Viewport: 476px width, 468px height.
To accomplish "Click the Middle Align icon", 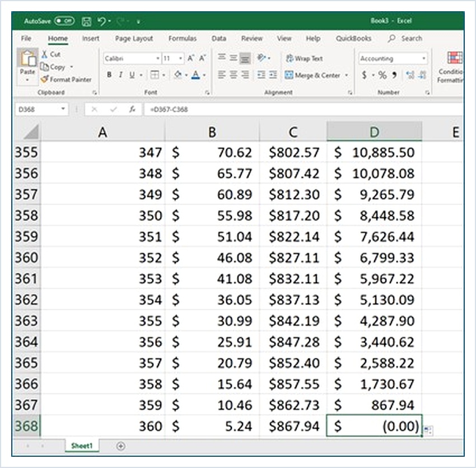I will pos(233,57).
